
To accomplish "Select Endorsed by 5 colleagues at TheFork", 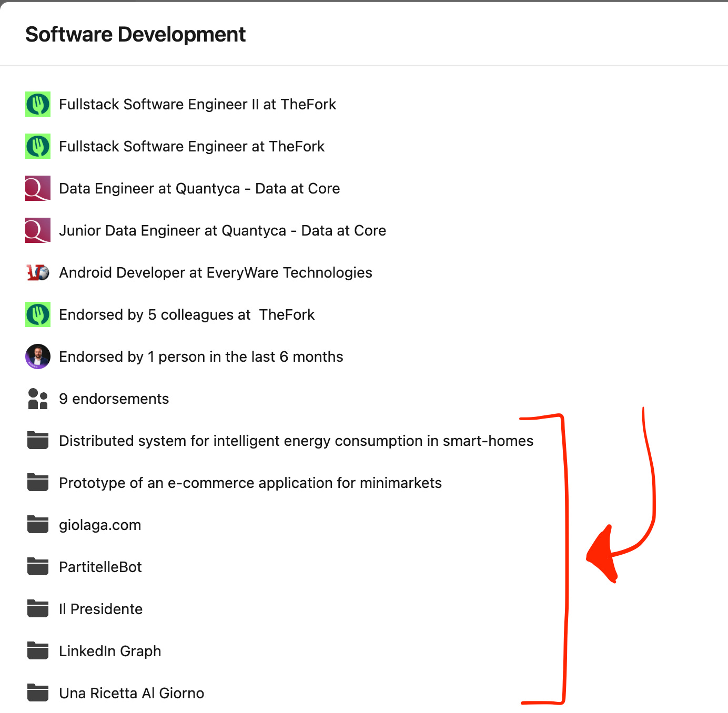I will click(187, 314).
